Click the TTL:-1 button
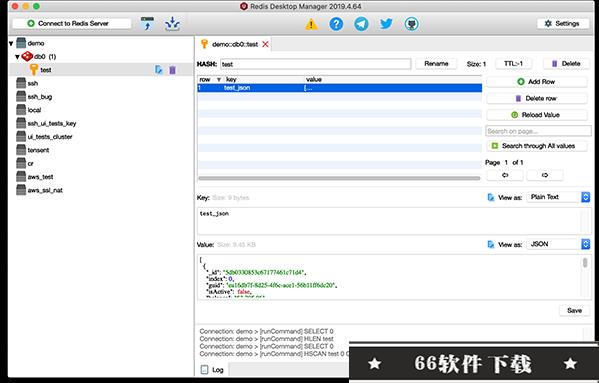The height and width of the screenshot is (383, 599). (x=513, y=63)
